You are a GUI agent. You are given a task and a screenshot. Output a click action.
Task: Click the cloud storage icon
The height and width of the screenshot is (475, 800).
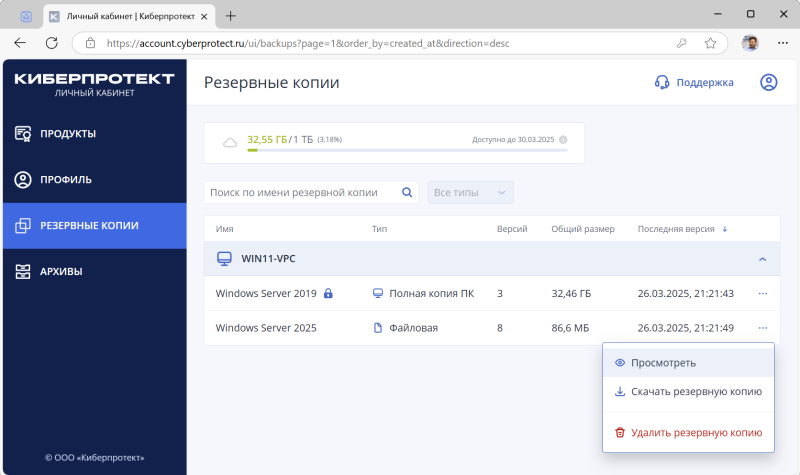click(230, 142)
